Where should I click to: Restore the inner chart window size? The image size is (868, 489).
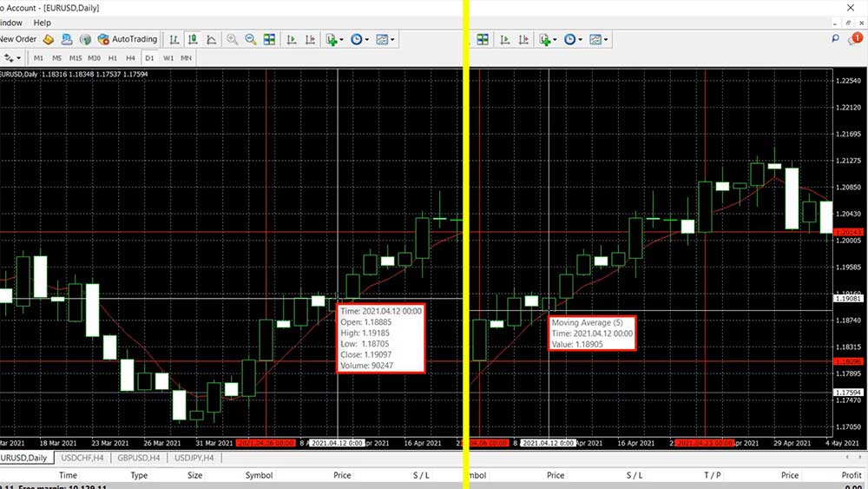pos(848,23)
